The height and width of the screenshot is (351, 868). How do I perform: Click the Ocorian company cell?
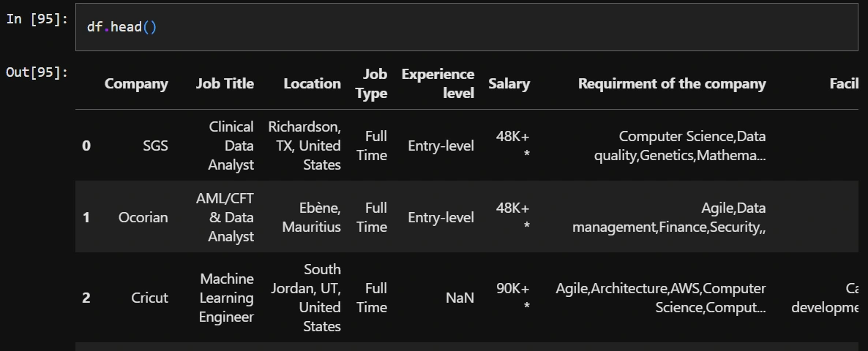pyautogui.click(x=143, y=217)
